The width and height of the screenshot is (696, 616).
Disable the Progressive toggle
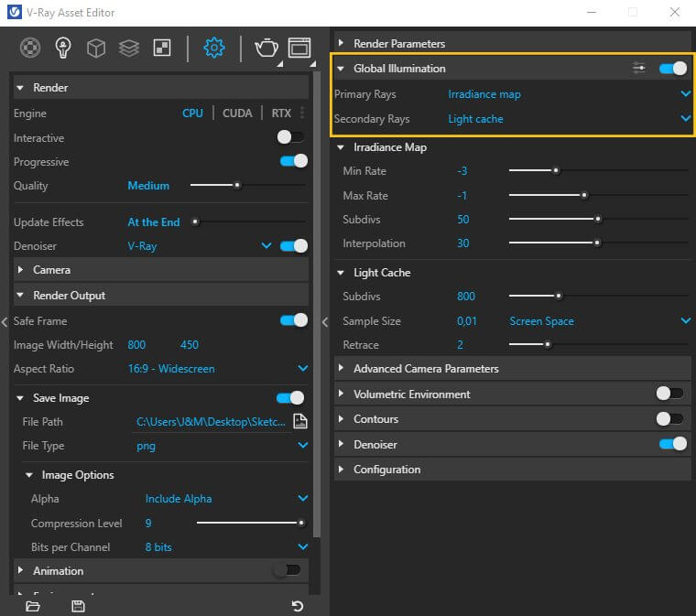[x=293, y=161]
